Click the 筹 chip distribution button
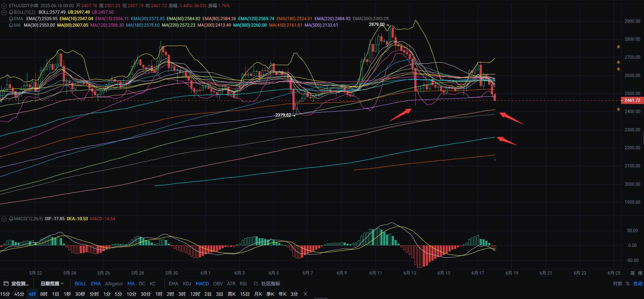Viewport: 644px width, 299px height. click(x=632, y=273)
